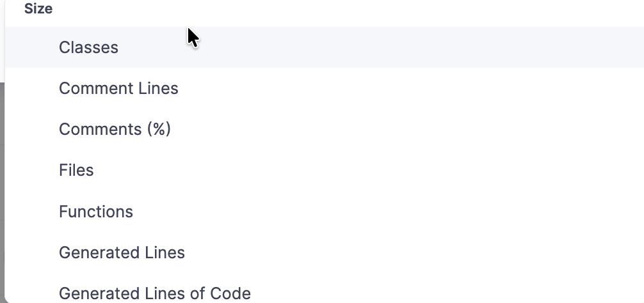
Task: Pick Generated Lines of Code
Action: pos(154,293)
